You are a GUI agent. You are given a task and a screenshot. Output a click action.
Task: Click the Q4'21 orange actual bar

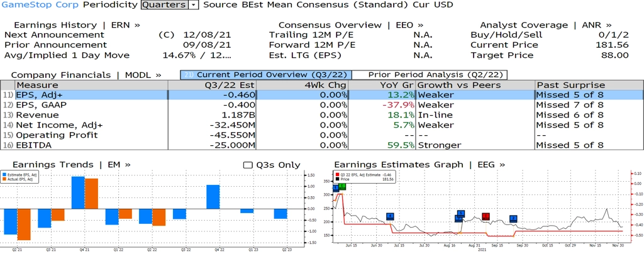coord(92,194)
